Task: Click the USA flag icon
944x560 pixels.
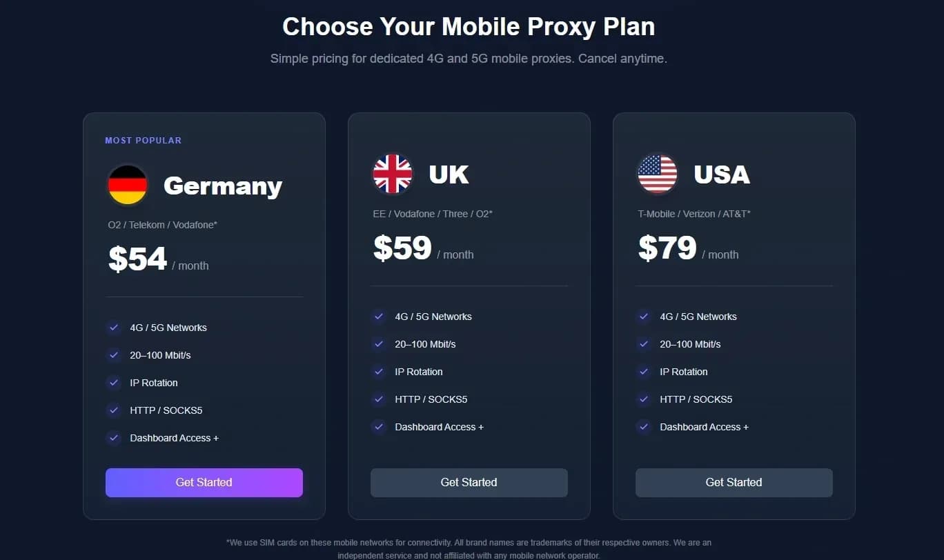Action: point(657,174)
